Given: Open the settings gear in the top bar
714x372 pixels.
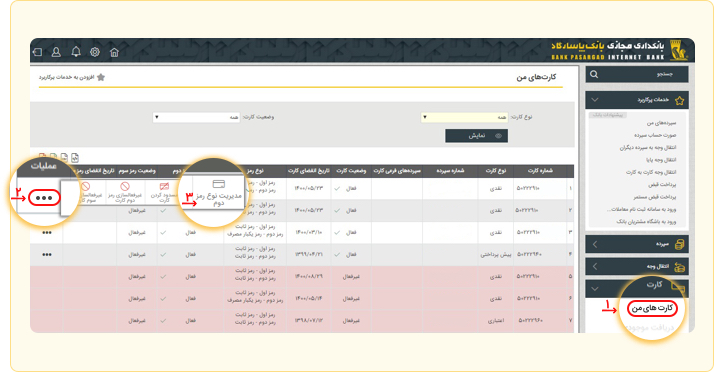Looking at the screenshot, I should pos(95,52).
